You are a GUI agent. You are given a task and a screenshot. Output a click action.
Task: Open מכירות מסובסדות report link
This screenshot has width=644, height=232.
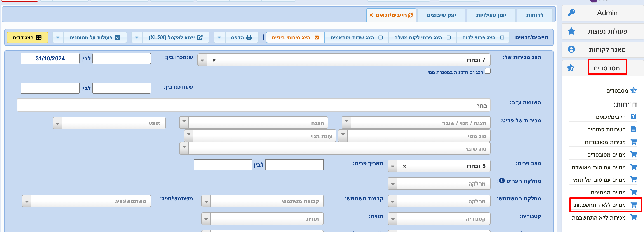(x=605, y=142)
